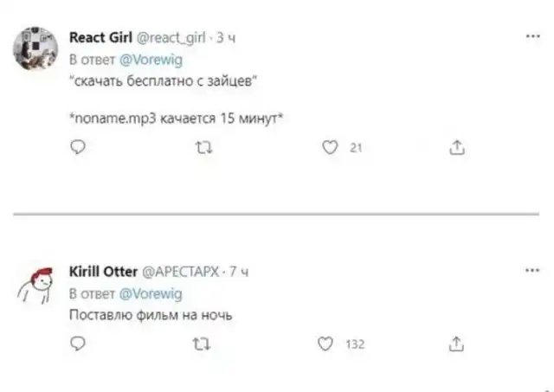Open Kirill Otter's profile avatar
The height and width of the screenshot is (392, 554).
pos(35,285)
